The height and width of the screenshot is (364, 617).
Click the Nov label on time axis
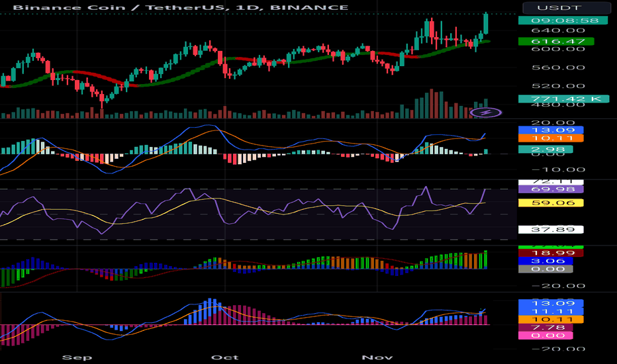(x=377, y=357)
